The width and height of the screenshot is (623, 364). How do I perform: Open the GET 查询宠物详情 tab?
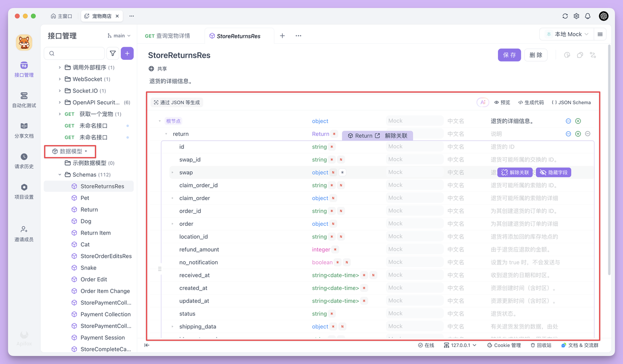coord(168,36)
